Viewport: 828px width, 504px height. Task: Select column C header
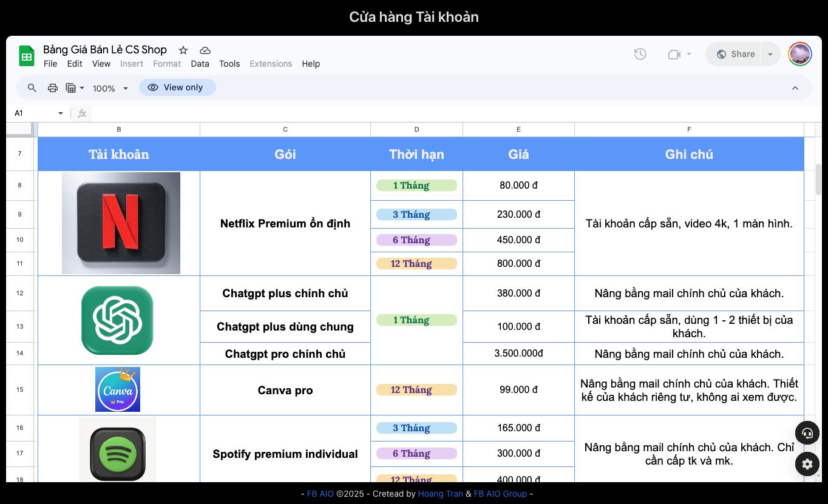pyautogui.click(x=285, y=129)
